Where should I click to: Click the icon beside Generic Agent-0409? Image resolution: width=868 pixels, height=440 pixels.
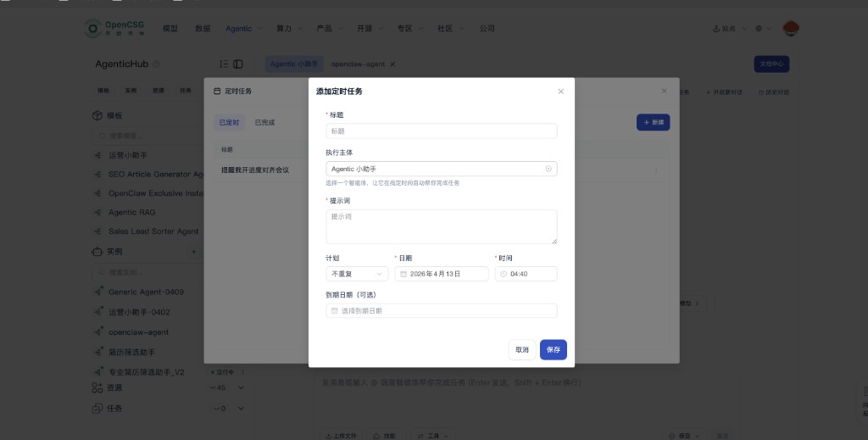tap(98, 292)
